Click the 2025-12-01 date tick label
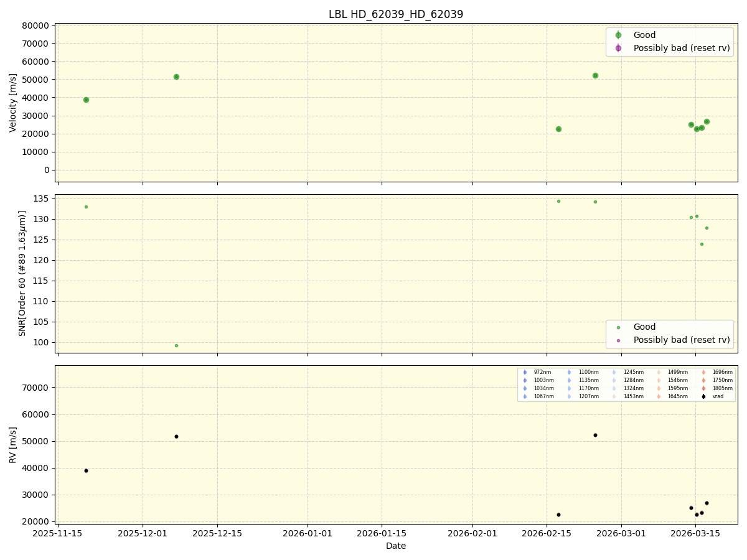The image size is (747, 560). tap(143, 533)
